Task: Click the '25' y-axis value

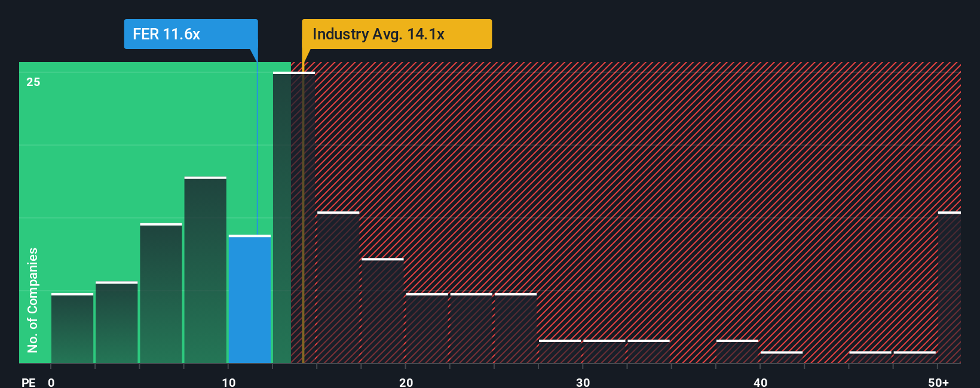Action: click(x=33, y=82)
